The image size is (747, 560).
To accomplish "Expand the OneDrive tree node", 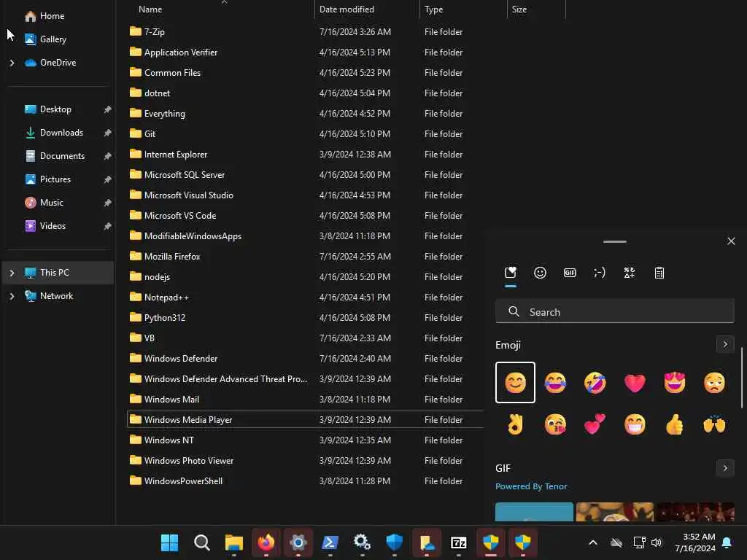I will 12,63.
